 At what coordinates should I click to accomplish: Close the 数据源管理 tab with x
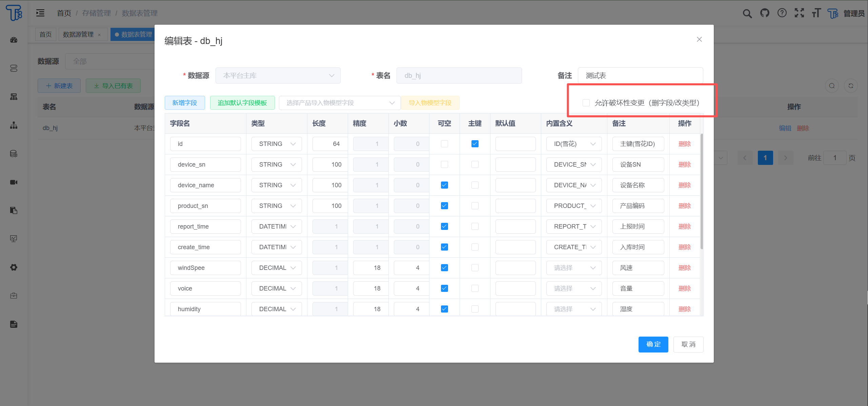[99, 35]
